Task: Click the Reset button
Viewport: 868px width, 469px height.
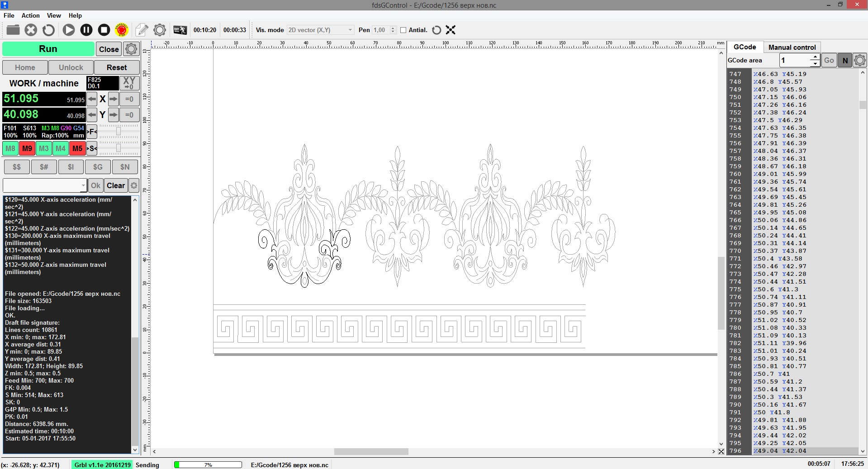Action: tap(117, 67)
